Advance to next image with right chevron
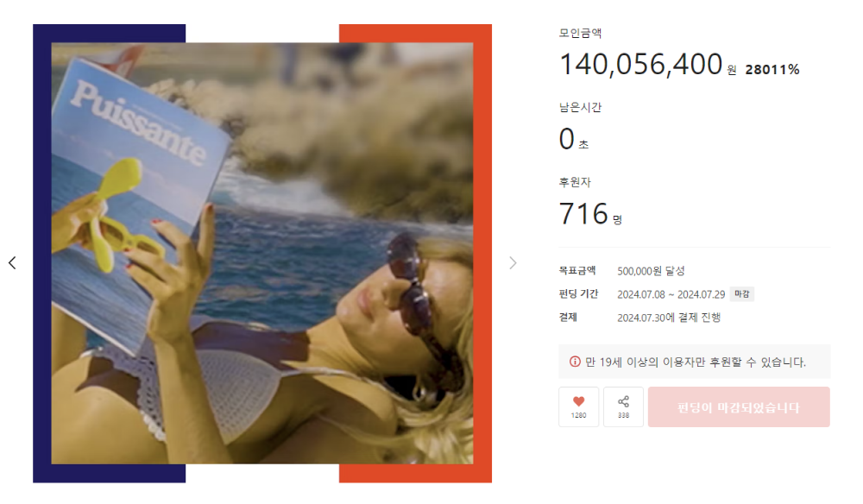This screenshot has height=504, width=863. (x=513, y=263)
